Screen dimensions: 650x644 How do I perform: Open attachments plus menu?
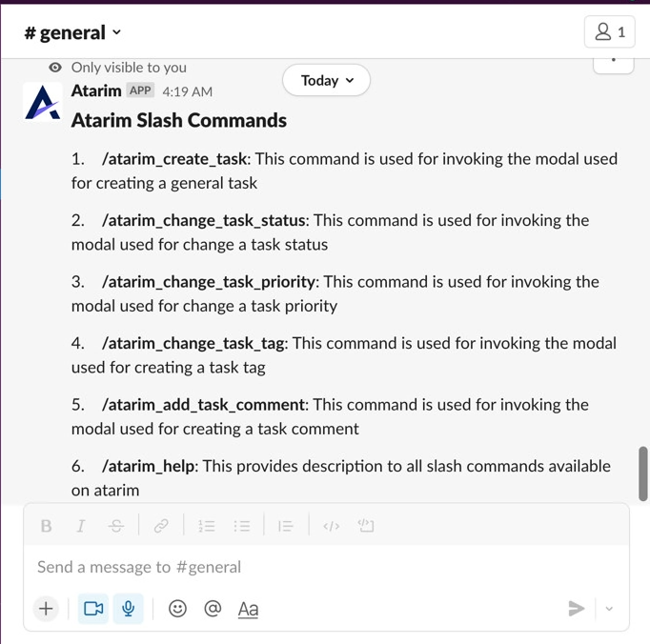[46, 609]
